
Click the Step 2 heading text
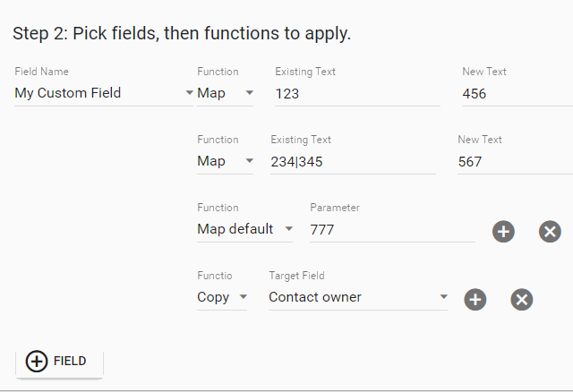(x=182, y=34)
